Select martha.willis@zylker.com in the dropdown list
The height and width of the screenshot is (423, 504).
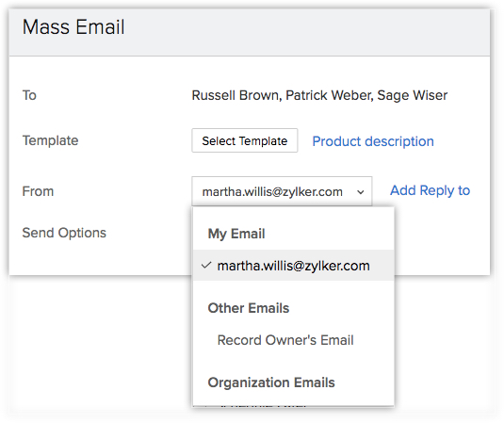point(294,266)
